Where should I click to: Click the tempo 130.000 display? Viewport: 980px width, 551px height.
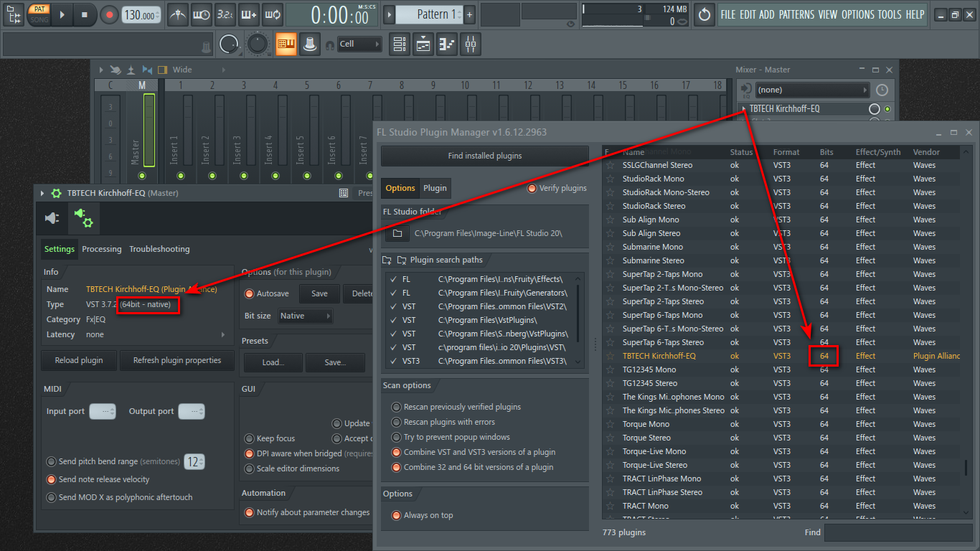[x=141, y=14]
